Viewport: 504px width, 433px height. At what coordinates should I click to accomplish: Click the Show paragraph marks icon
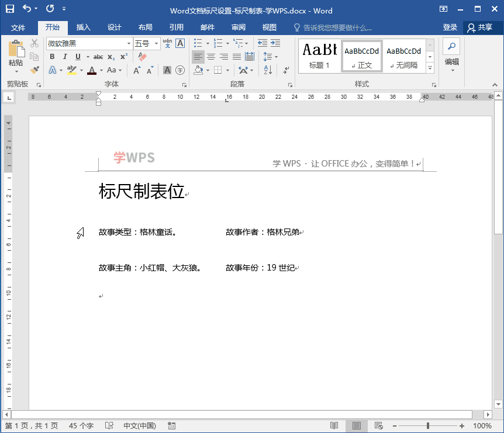[286, 70]
